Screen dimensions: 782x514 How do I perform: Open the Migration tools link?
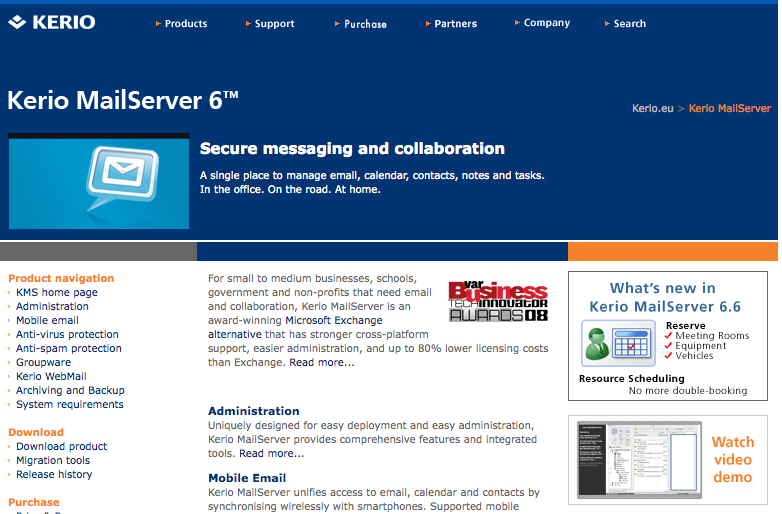[53, 460]
